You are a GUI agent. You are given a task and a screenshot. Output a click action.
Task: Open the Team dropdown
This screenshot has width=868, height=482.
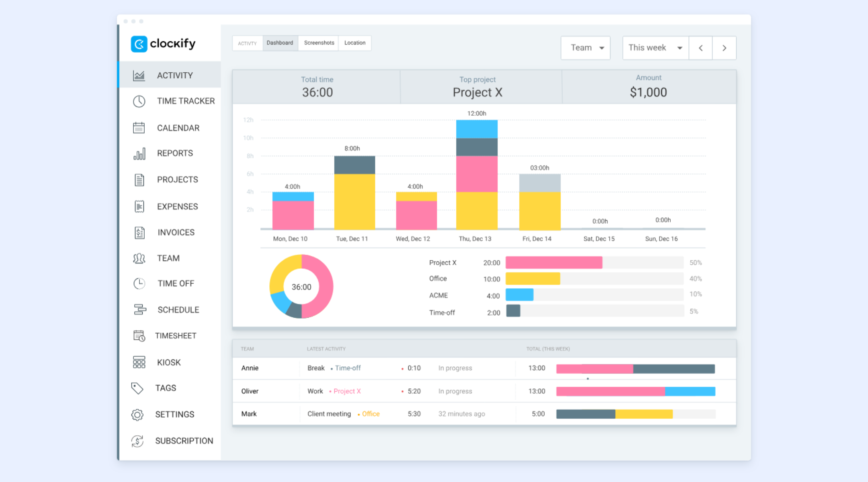point(585,48)
